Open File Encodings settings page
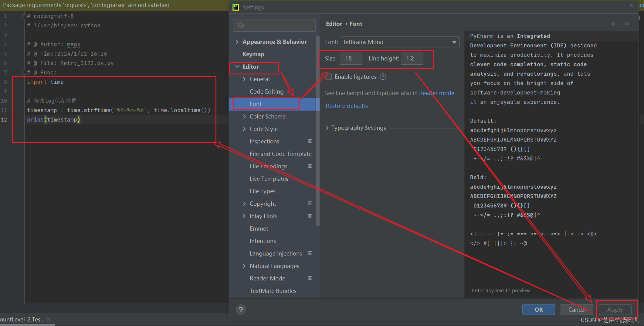 pos(269,166)
